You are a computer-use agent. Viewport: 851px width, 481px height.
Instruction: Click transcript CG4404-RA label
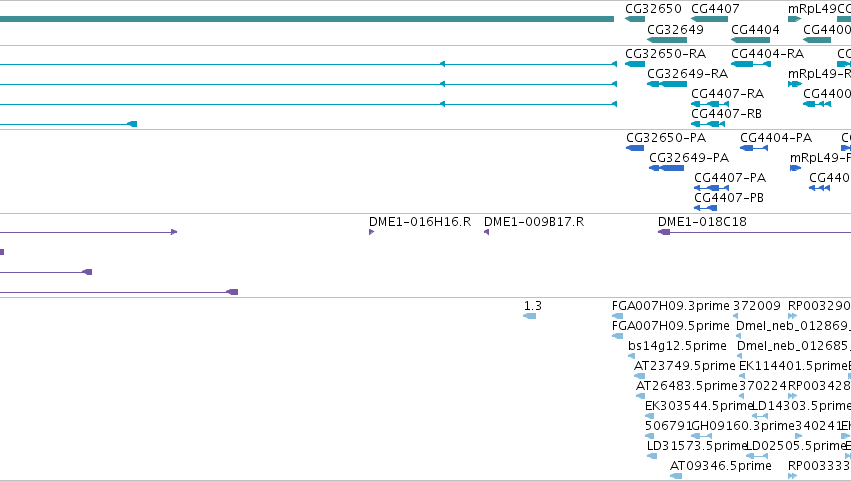coord(767,54)
